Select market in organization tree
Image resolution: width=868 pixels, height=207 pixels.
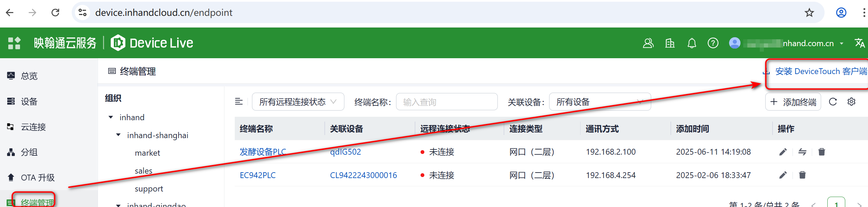point(147,153)
